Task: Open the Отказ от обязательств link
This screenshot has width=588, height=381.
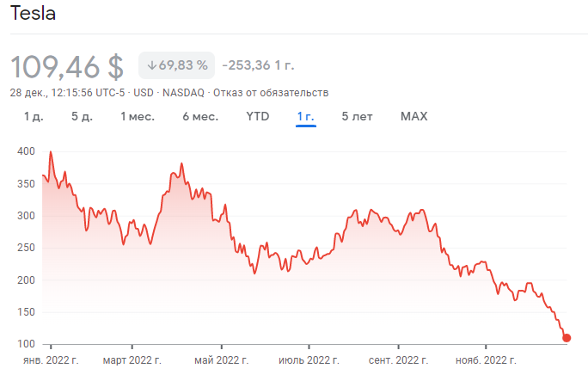Action: (271, 93)
